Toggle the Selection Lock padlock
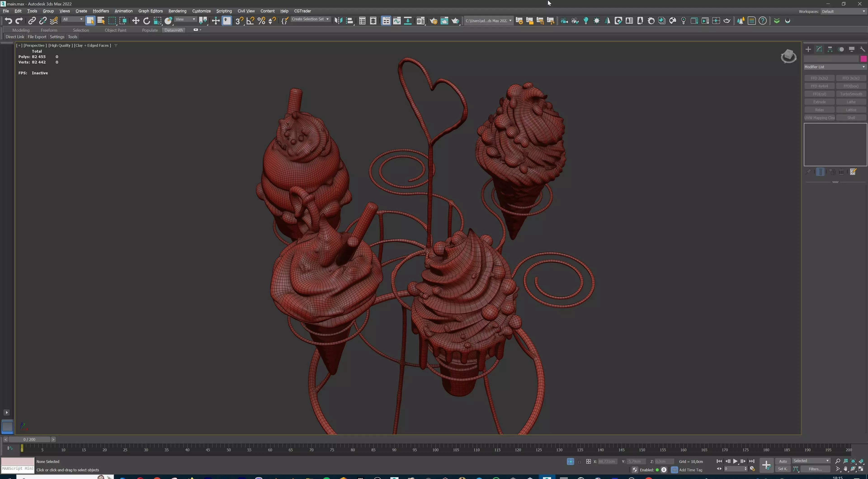The height and width of the screenshot is (479, 868). pyautogui.click(x=579, y=461)
